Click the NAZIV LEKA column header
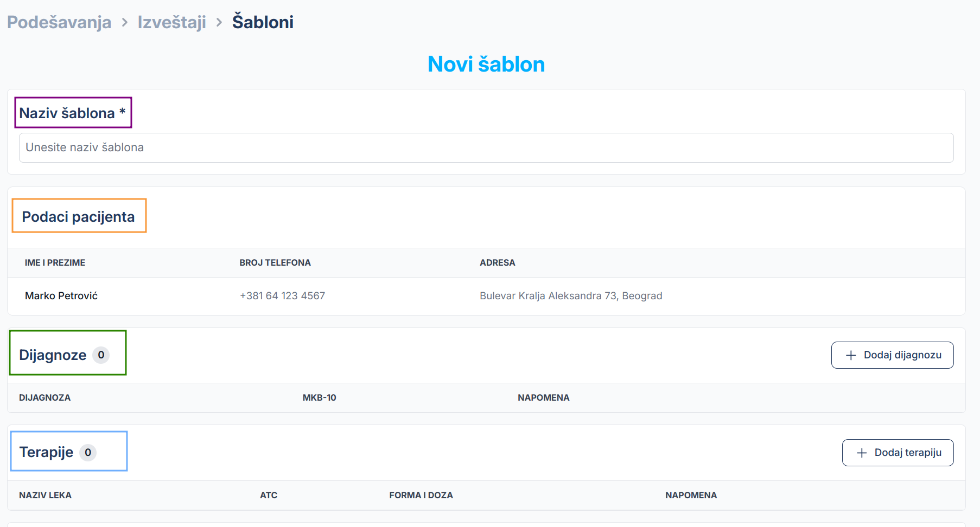980x527 pixels. pyautogui.click(x=45, y=495)
